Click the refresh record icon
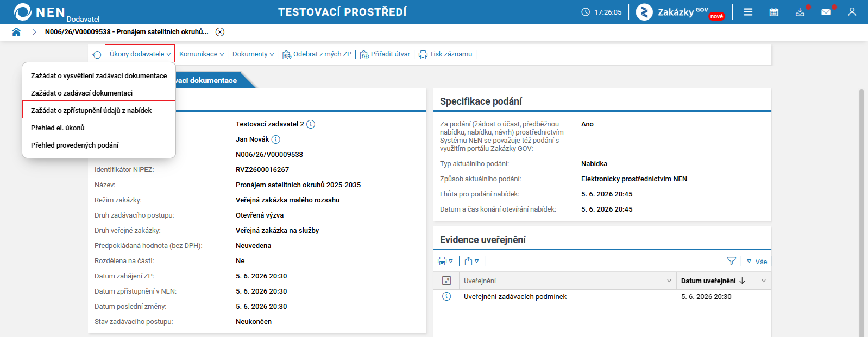Screen dimensions: 868x337 click(97, 55)
